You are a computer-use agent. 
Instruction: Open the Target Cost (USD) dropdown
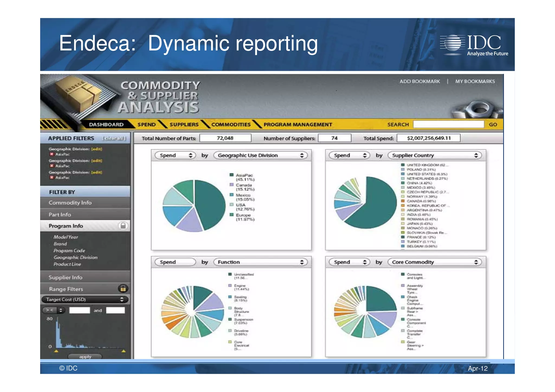[85, 299]
